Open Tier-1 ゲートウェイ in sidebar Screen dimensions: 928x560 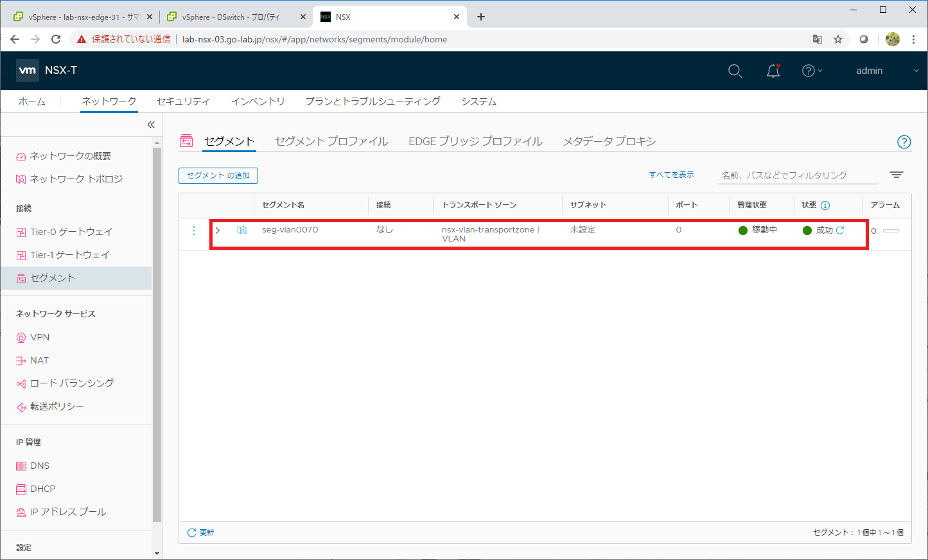[63, 255]
